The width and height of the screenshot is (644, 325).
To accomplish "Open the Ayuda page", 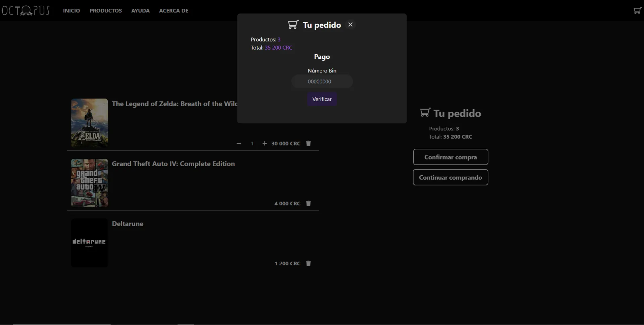I will tap(140, 11).
